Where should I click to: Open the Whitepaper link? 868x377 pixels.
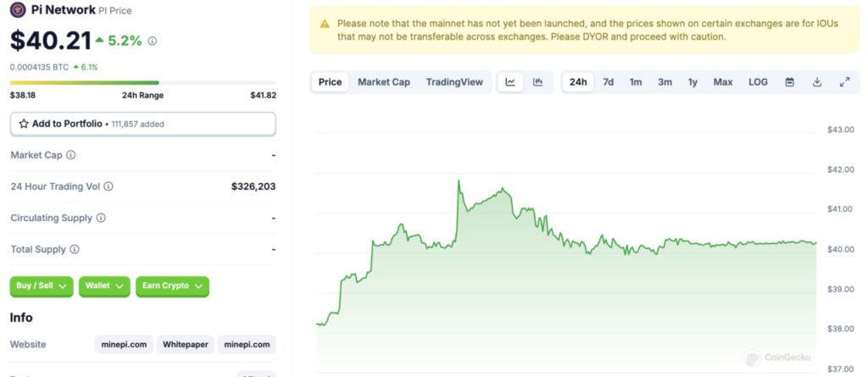186,345
